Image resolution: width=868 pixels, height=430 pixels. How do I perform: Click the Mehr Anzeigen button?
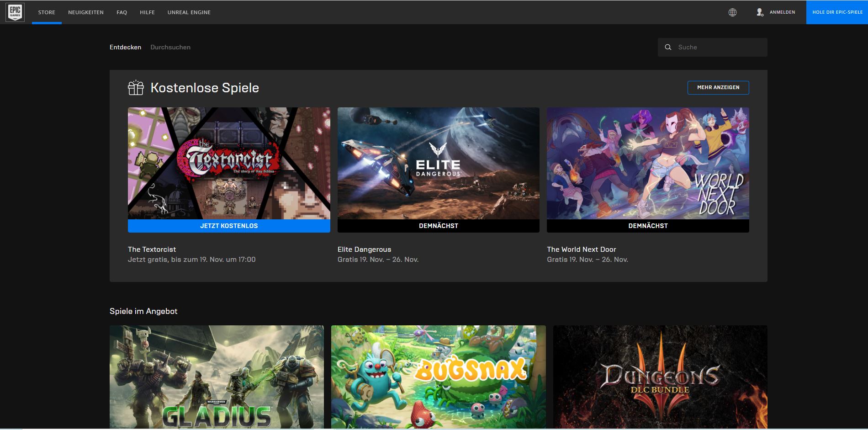718,87
